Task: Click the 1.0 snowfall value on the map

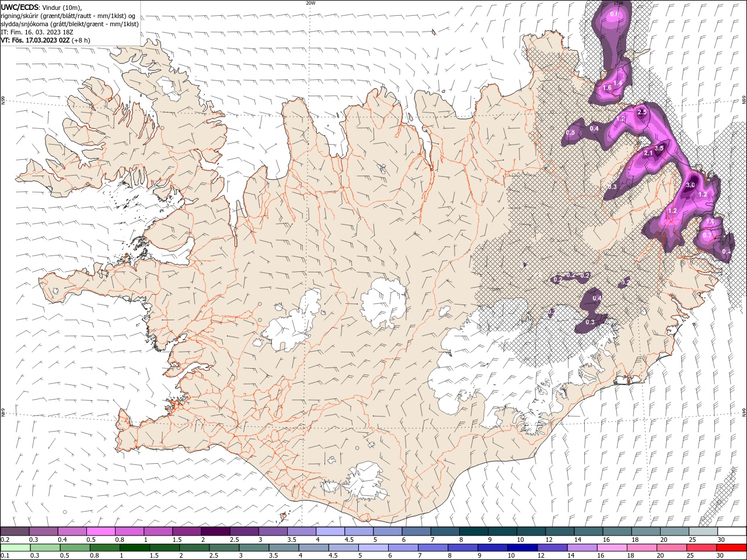Action: tap(710, 222)
